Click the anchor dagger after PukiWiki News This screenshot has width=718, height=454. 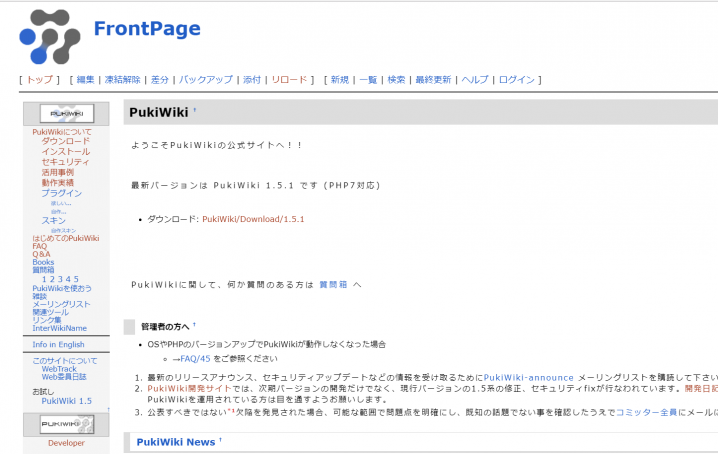click(x=220, y=440)
